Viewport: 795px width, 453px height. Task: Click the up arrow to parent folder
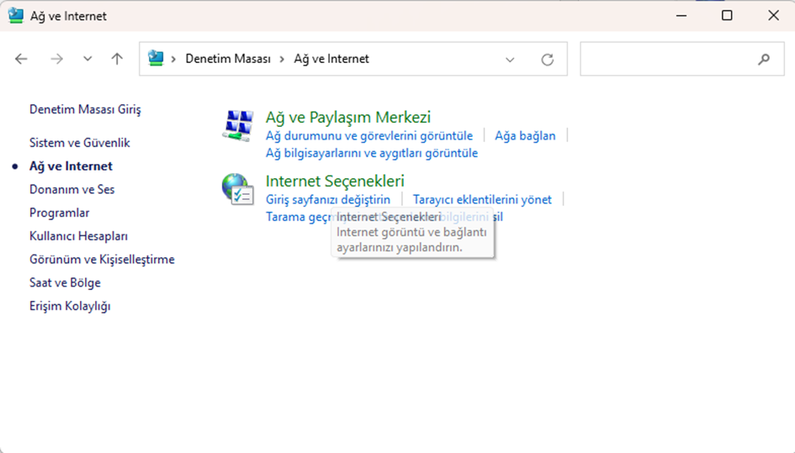(x=117, y=59)
